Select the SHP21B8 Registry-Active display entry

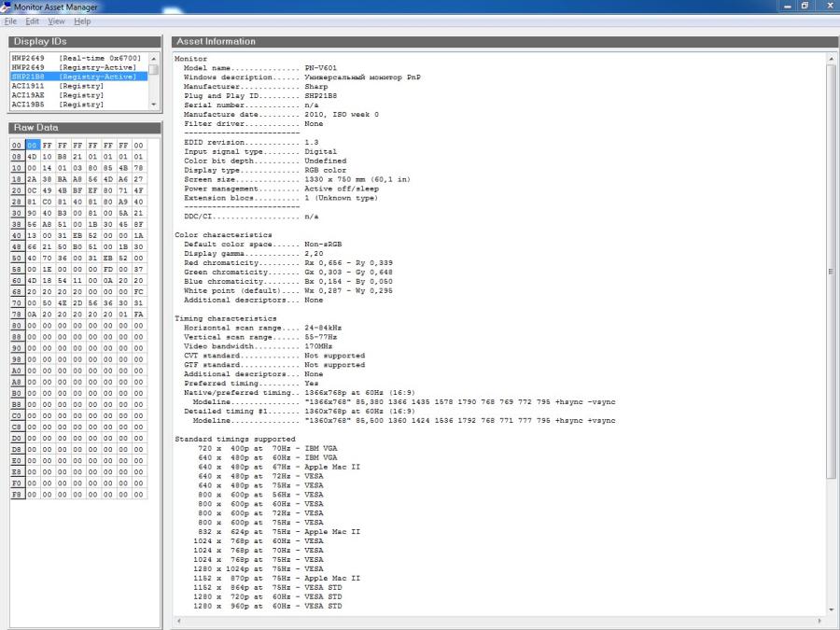75,77
